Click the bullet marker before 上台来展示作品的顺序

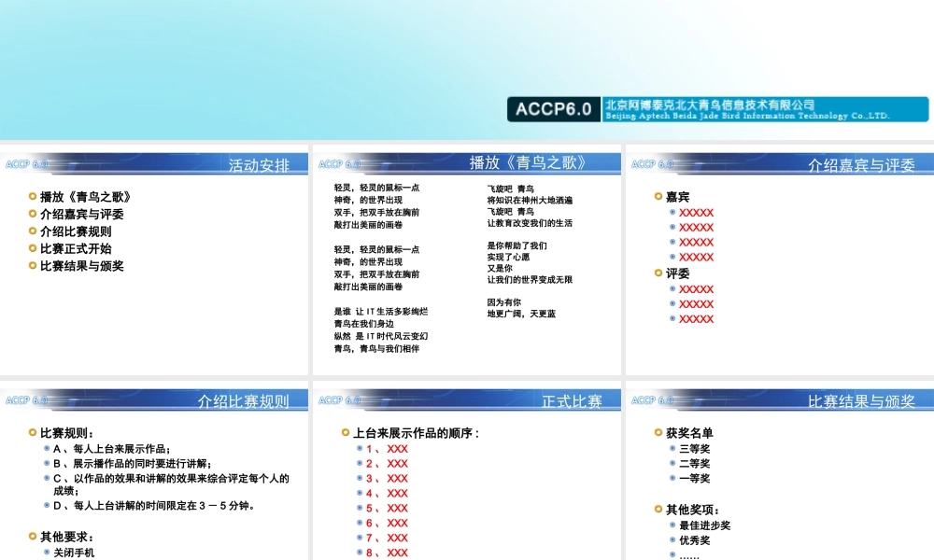pyautogui.click(x=345, y=432)
